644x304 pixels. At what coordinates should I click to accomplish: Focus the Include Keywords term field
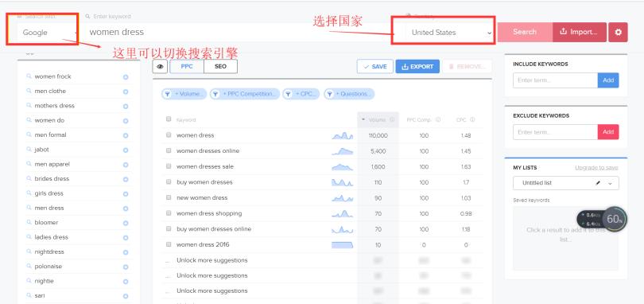click(x=555, y=80)
